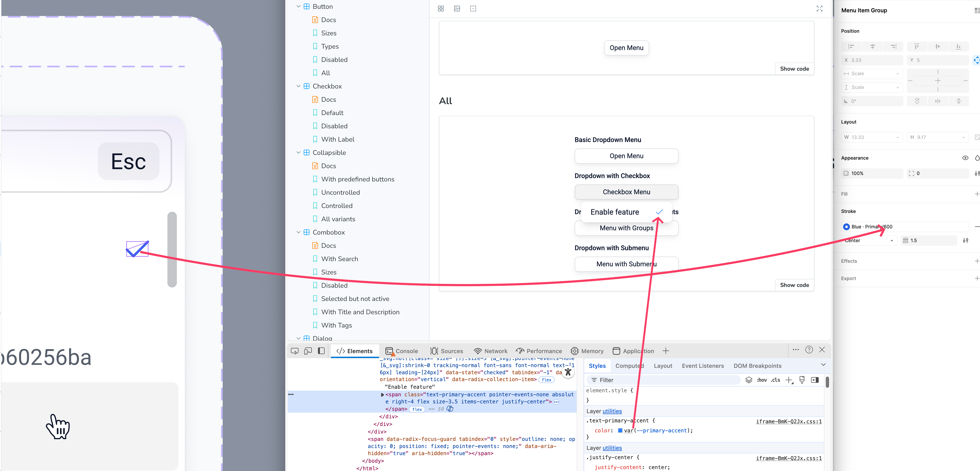Align horizontal centers in Position panel
Screen dimensions: 980x471
[872, 46]
